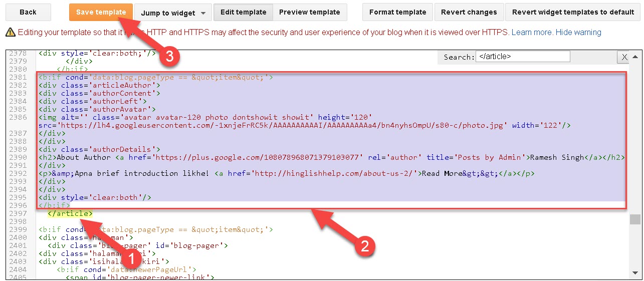
Task: Close the search box with X
Action: (624, 57)
